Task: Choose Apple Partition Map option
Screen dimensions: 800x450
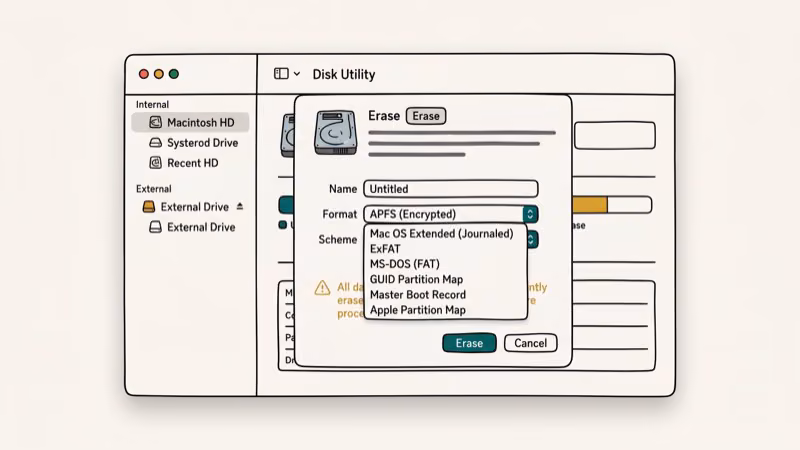Action: coord(418,310)
